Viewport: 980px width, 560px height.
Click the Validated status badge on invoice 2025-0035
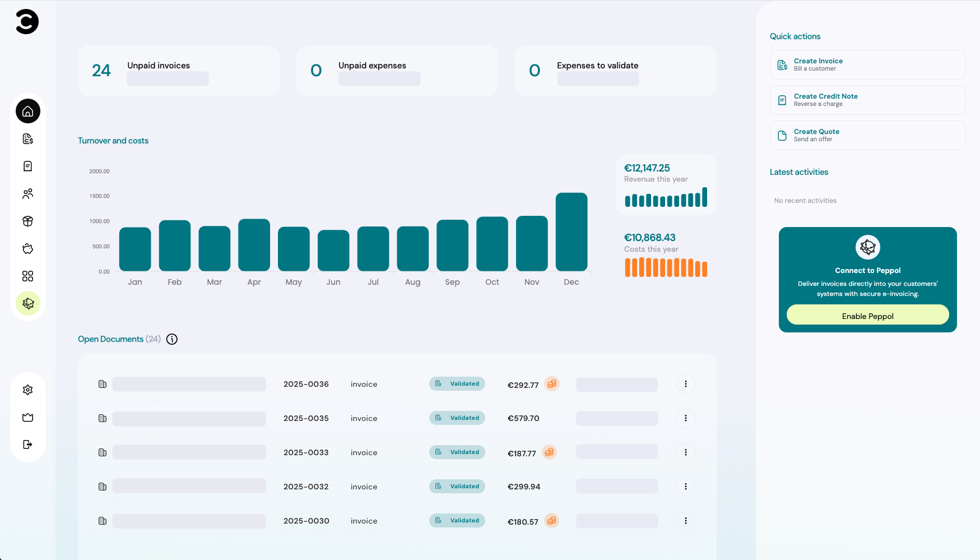[x=457, y=418]
